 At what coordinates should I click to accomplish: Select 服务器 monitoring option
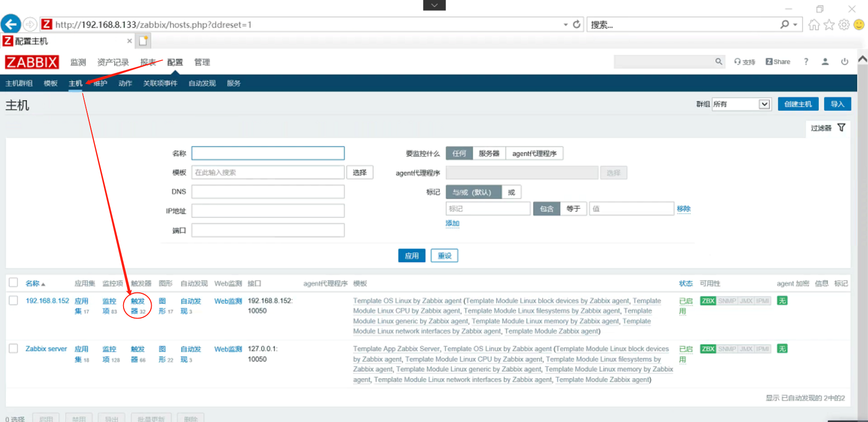[x=489, y=153]
